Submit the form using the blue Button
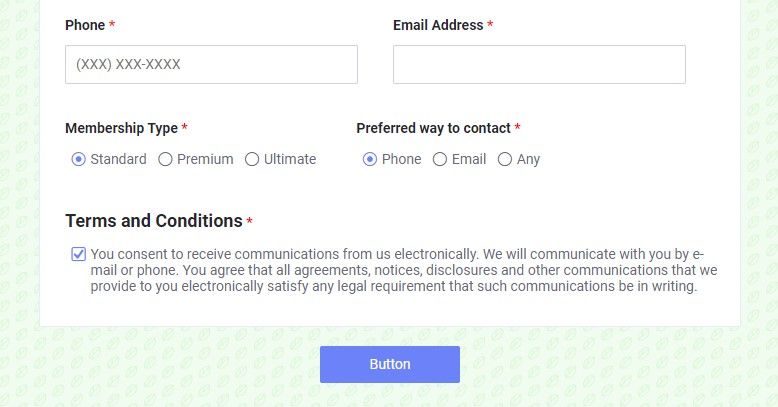Image resolution: width=778 pixels, height=407 pixels. (x=389, y=364)
